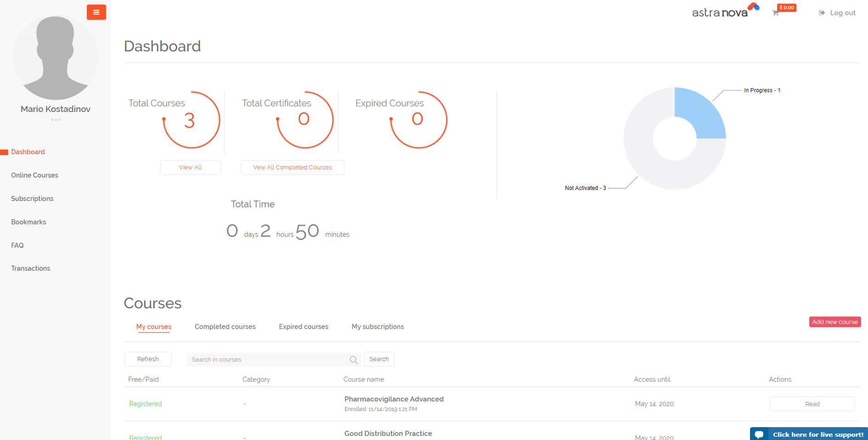Screen dimensions: 868x440
Task: Click the Good Distribution Practice course name
Action: click(388, 434)
